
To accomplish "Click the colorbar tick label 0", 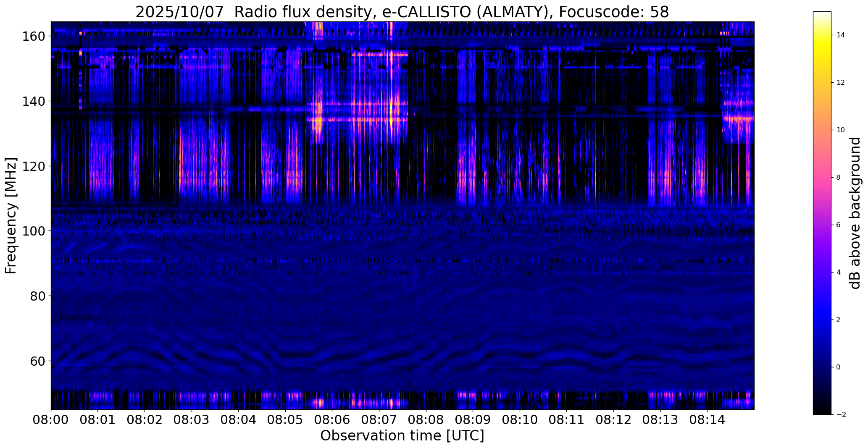I will [x=839, y=367].
